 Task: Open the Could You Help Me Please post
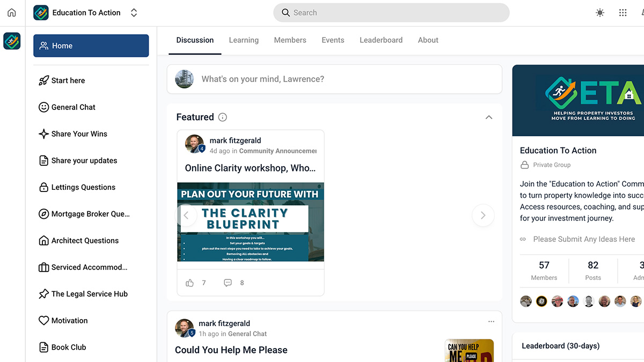[x=231, y=350]
